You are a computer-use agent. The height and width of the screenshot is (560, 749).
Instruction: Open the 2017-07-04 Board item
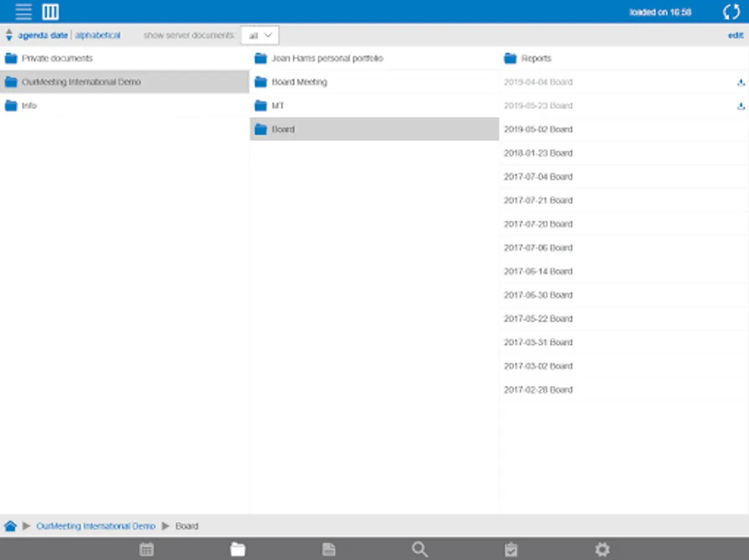(538, 177)
